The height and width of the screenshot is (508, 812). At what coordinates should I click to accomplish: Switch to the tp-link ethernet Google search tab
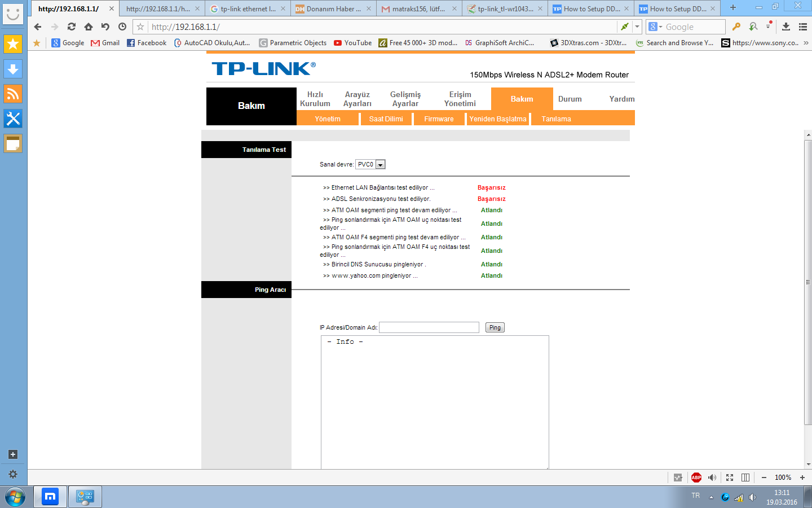248,8
